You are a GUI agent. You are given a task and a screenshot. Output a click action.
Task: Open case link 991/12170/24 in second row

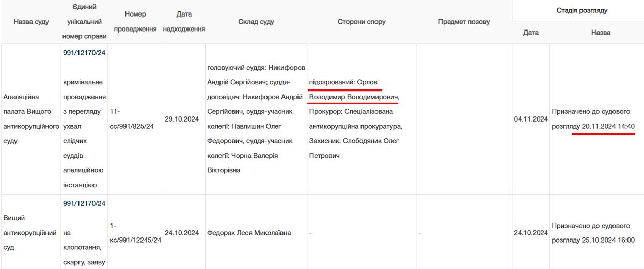point(84,203)
